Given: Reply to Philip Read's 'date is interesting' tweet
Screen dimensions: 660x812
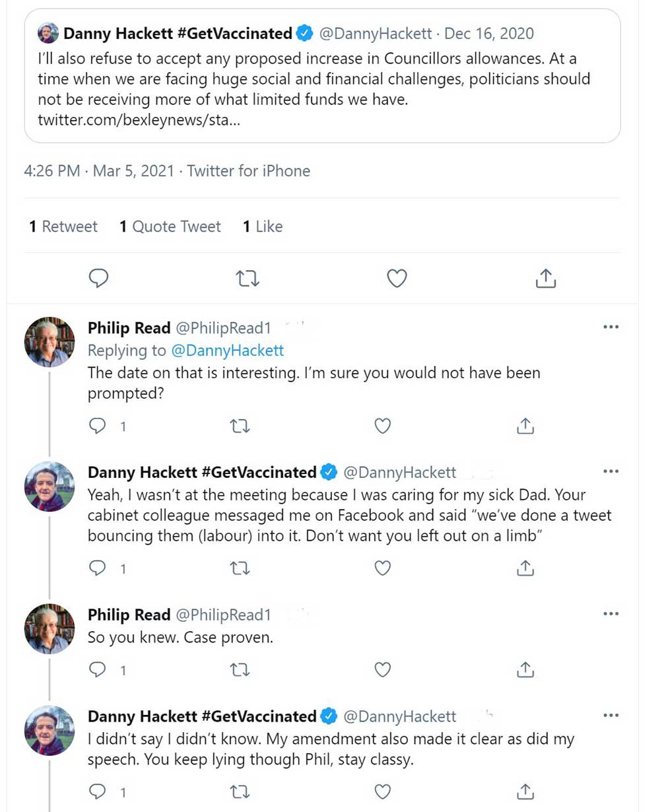Looking at the screenshot, I should (x=98, y=426).
